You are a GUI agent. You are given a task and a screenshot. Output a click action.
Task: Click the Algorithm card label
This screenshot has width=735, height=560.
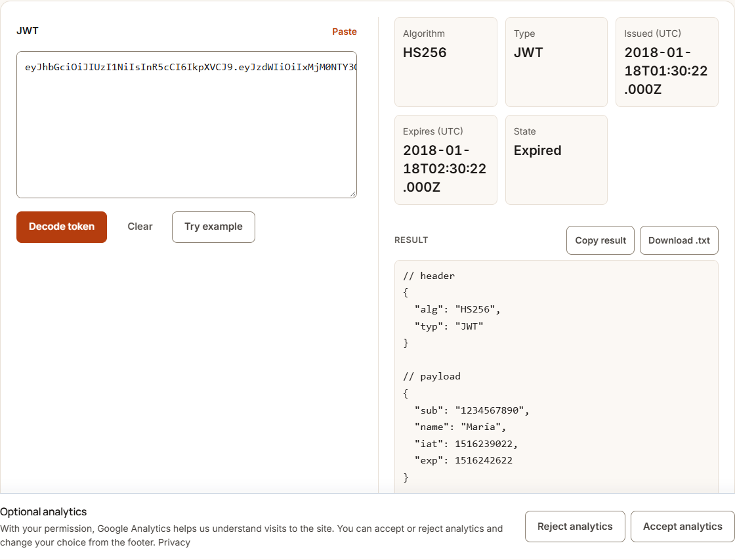(x=424, y=33)
